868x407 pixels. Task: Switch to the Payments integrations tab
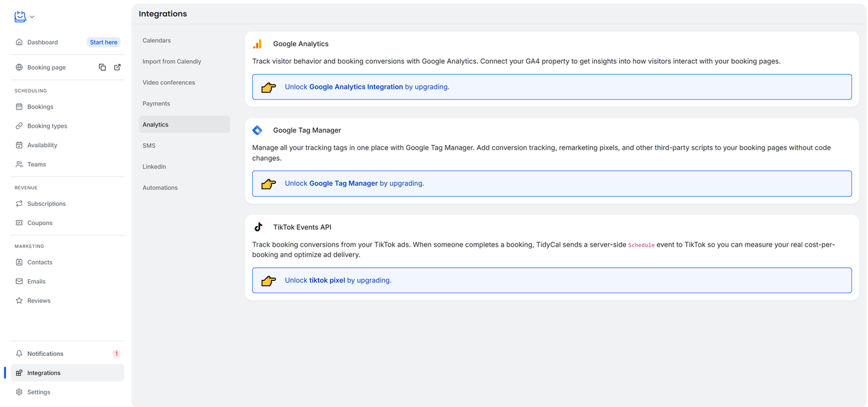(184, 104)
